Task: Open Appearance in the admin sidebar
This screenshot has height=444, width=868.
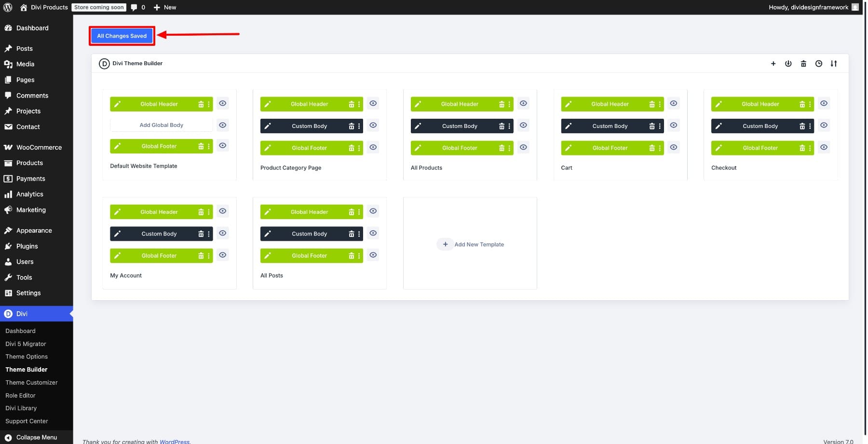Action: tap(37, 231)
